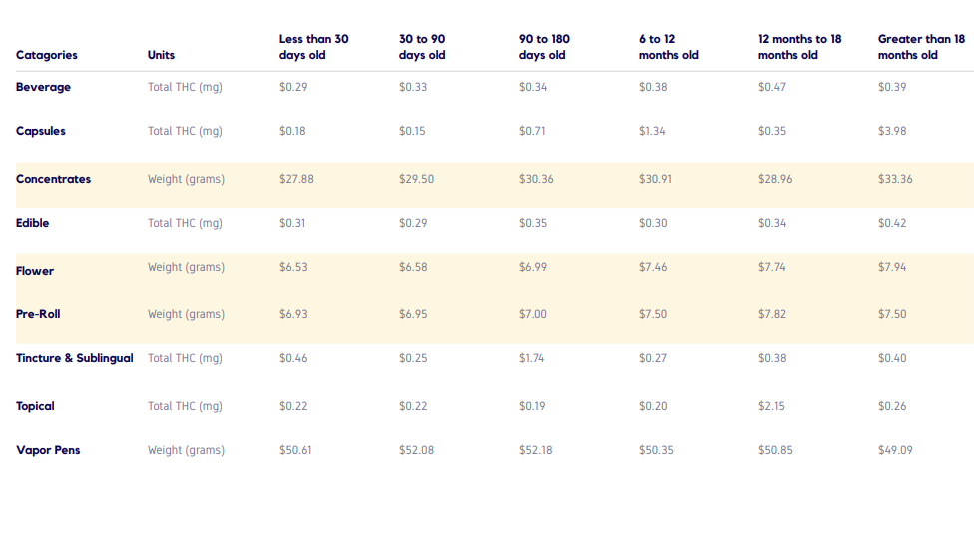Image resolution: width=980 pixels, height=560 pixels.
Task: Click the Units column header
Action: tap(161, 55)
